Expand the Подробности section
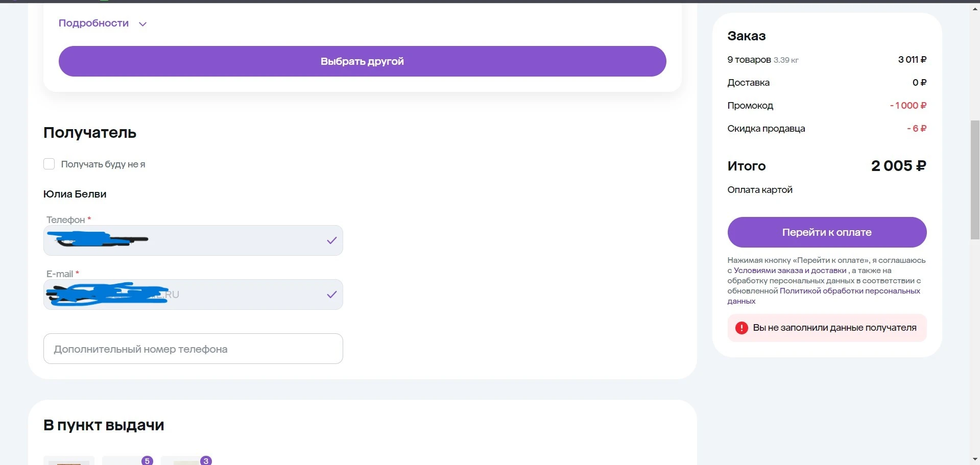 [93, 23]
